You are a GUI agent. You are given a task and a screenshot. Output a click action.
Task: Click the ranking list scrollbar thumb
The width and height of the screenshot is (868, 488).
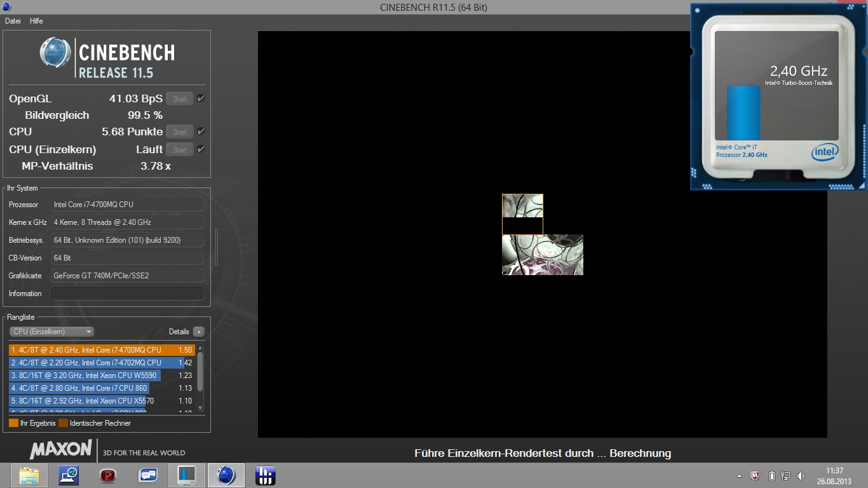tap(201, 372)
